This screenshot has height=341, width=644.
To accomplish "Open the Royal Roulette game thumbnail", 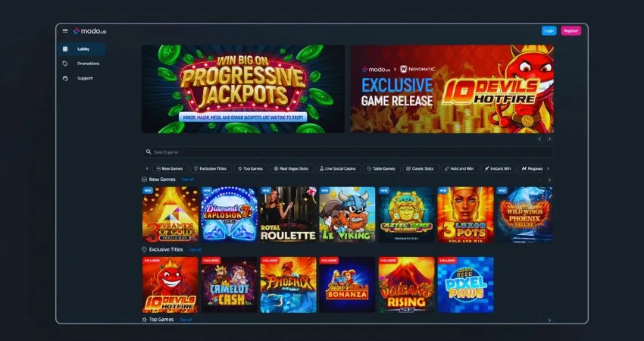I will click(289, 214).
